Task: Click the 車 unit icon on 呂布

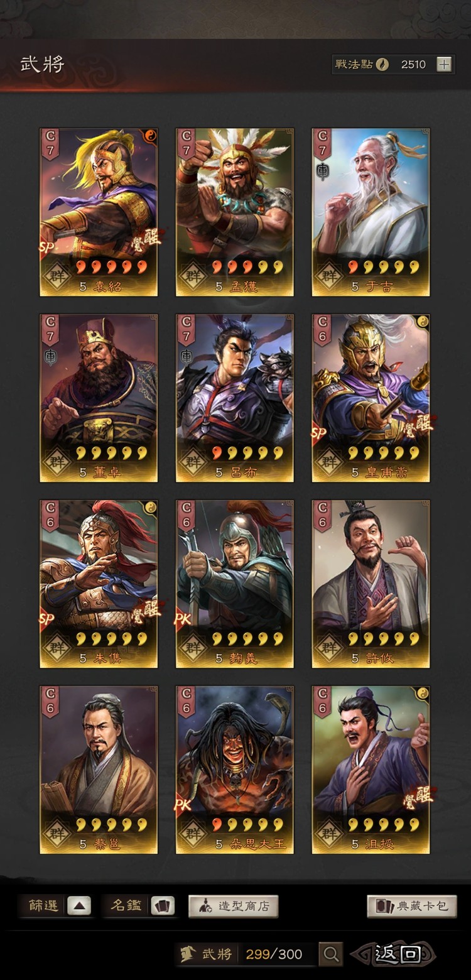Action: (x=187, y=357)
